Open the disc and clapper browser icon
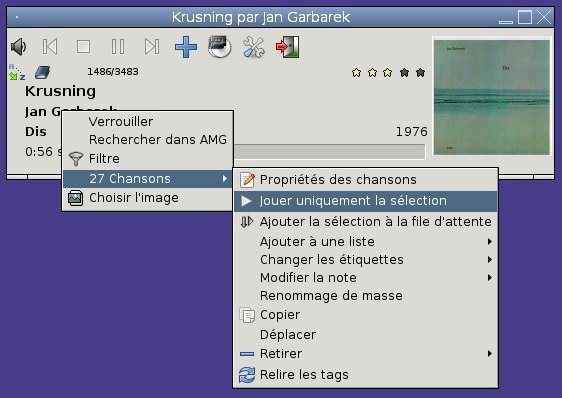Viewport: 562px width, 398px height. [x=219, y=47]
